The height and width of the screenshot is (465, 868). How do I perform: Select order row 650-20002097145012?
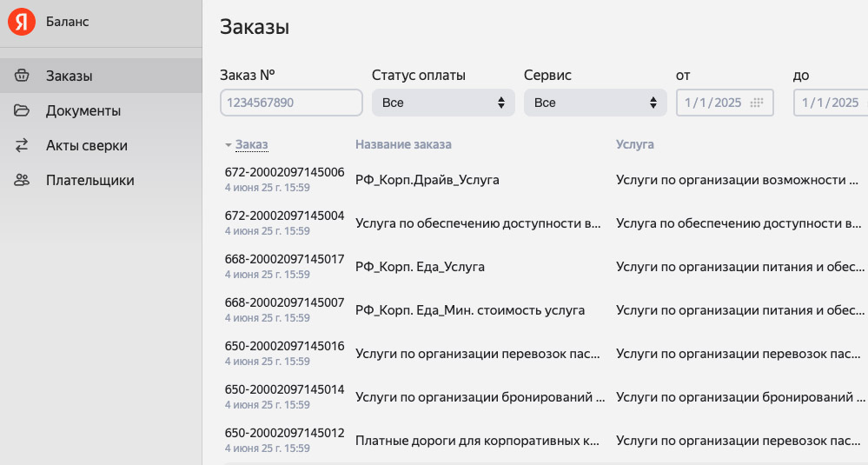pyautogui.click(x=284, y=433)
